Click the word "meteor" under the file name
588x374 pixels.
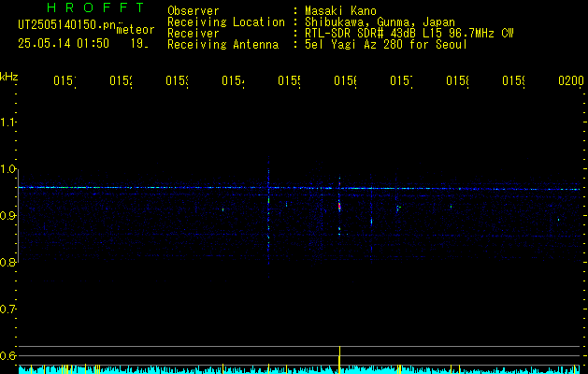click(x=136, y=30)
